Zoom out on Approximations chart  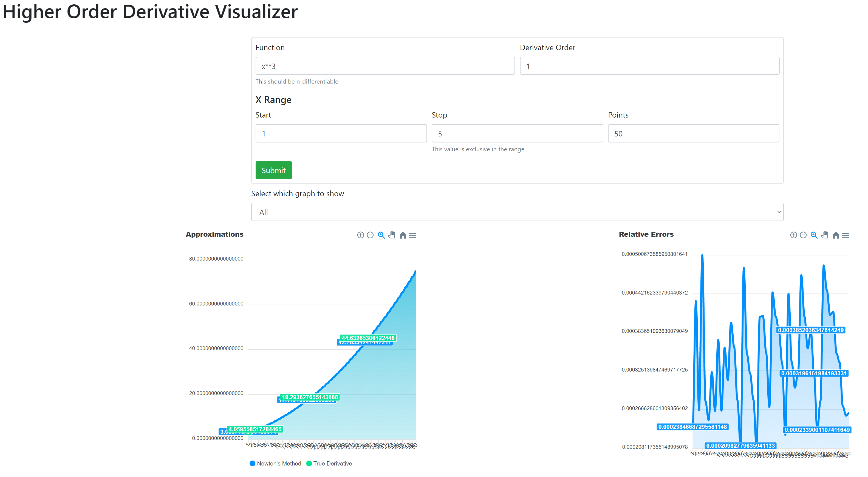pos(370,235)
